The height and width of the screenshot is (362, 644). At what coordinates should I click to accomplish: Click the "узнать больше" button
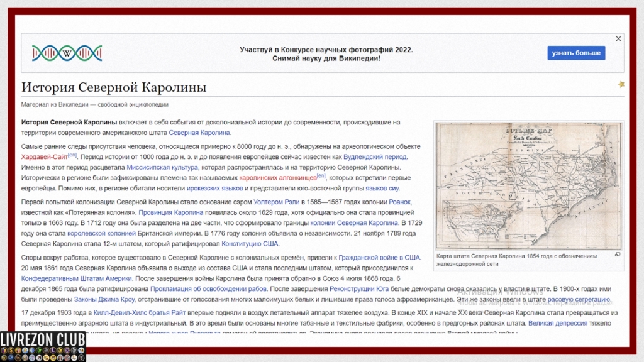(x=576, y=53)
